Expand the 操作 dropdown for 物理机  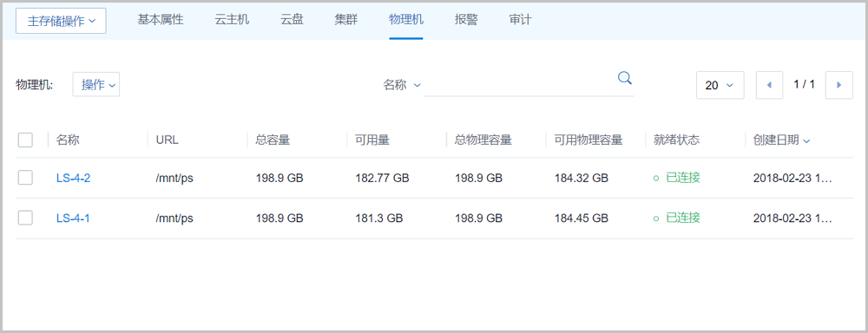coord(96,85)
